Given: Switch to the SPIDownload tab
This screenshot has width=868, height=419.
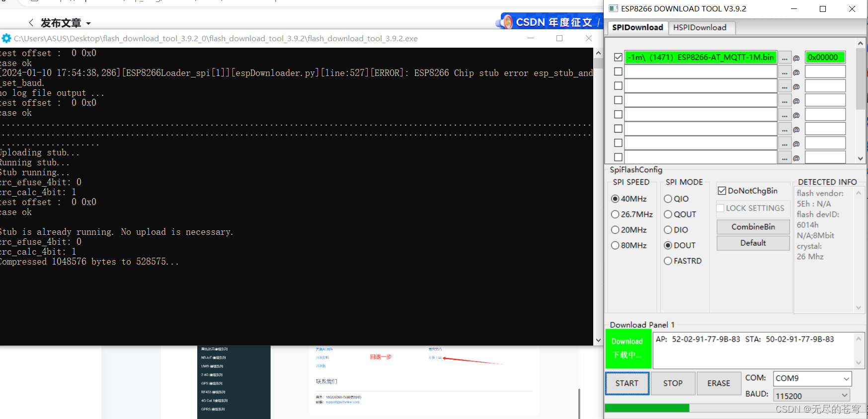Looking at the screenshot, I should [x=637, y=27].
